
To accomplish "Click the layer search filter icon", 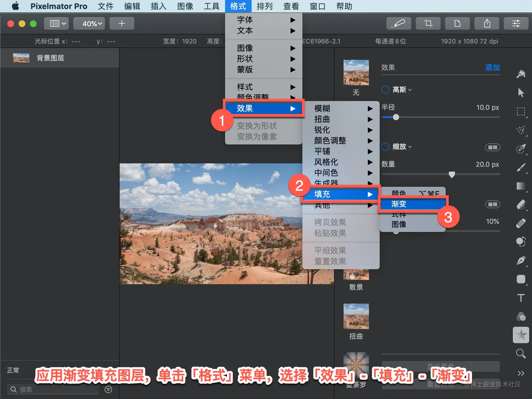I will [108, 389].
